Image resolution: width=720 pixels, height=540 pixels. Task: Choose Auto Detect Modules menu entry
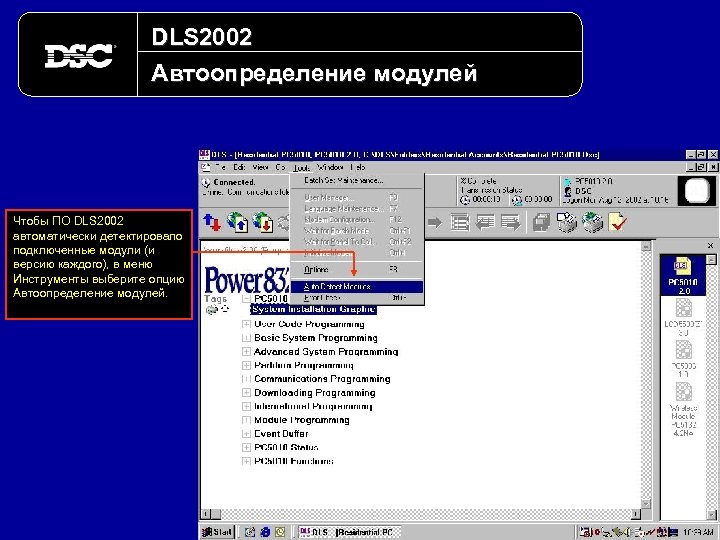tap(357, 287)
